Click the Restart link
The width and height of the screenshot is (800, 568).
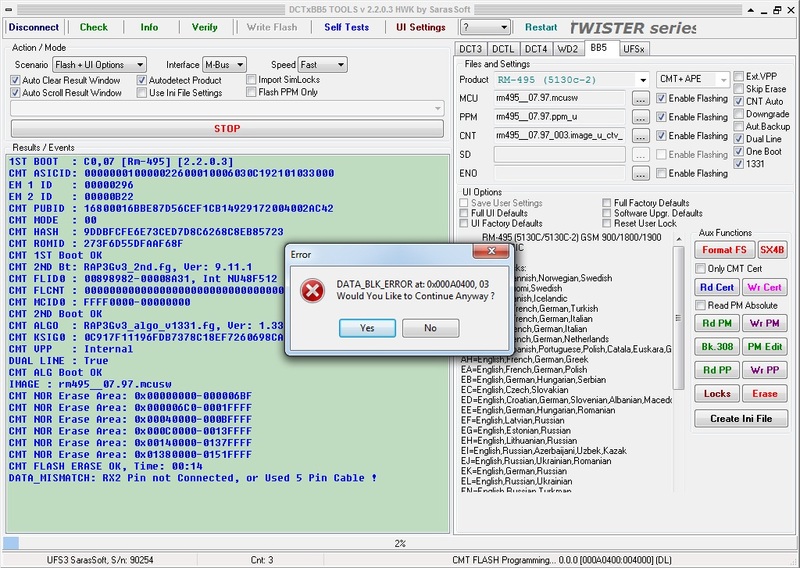point(541,28)
